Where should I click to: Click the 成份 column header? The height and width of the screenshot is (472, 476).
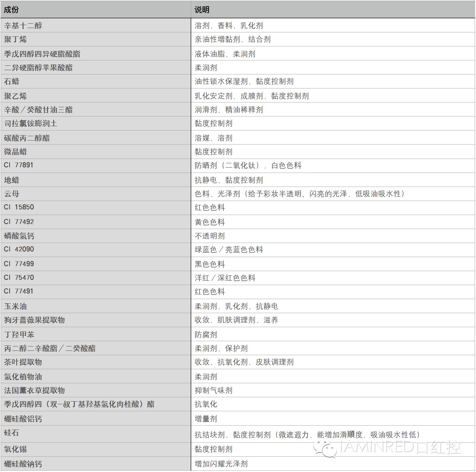(11, 10)
